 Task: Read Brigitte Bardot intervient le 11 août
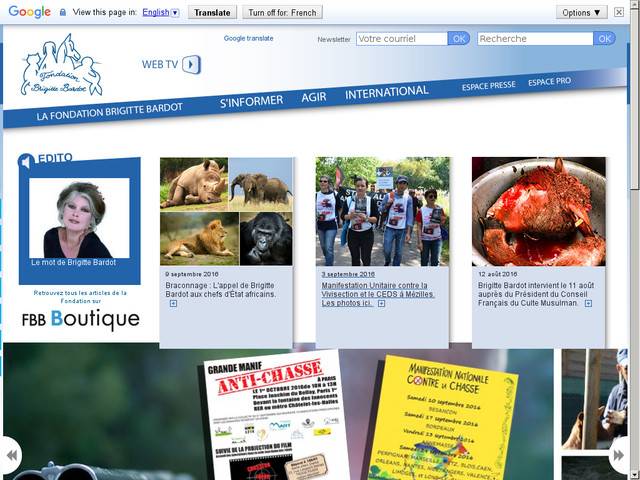[536, 294]
